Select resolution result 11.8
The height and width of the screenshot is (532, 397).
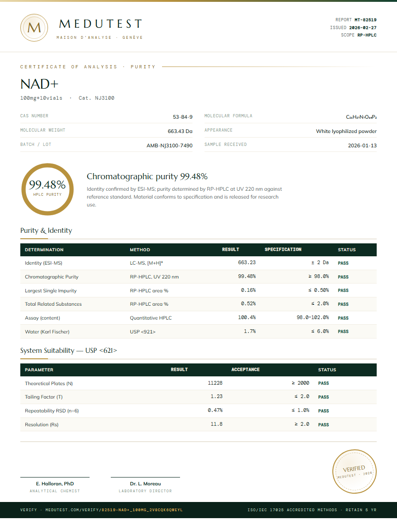217,424
